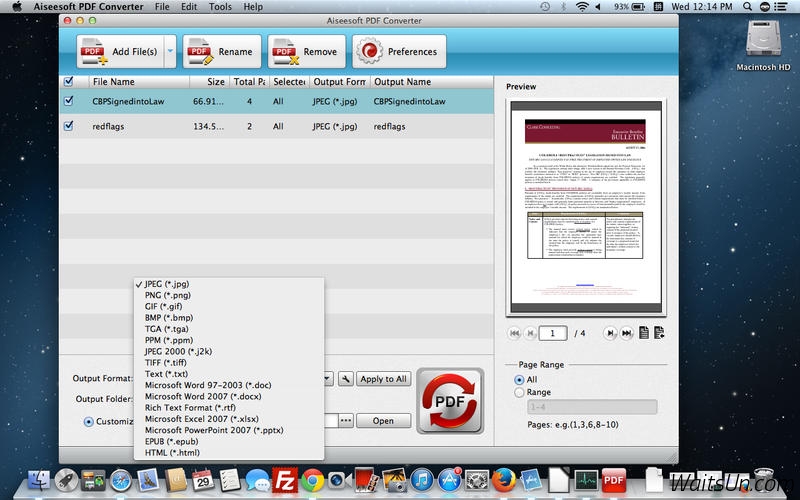This screenshot has width=800, height=500.
Task: Jump to last page in preview
Action: click(x=627, y=333)
